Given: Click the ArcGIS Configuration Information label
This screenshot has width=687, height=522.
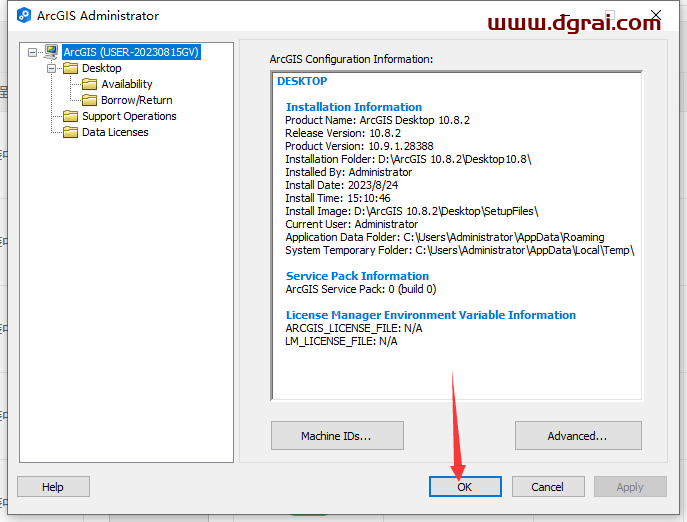Looking at the screenshot, I should click(x=351, y=59).
